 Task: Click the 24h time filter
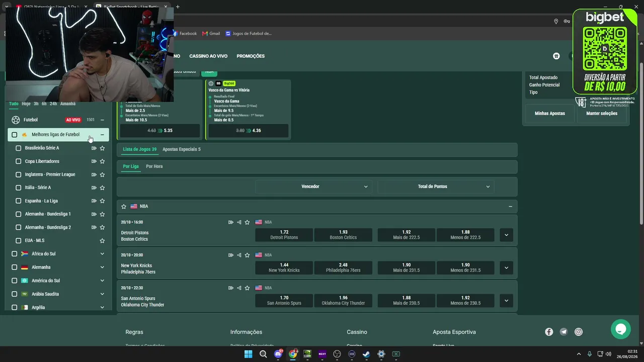tap(53, 104)
